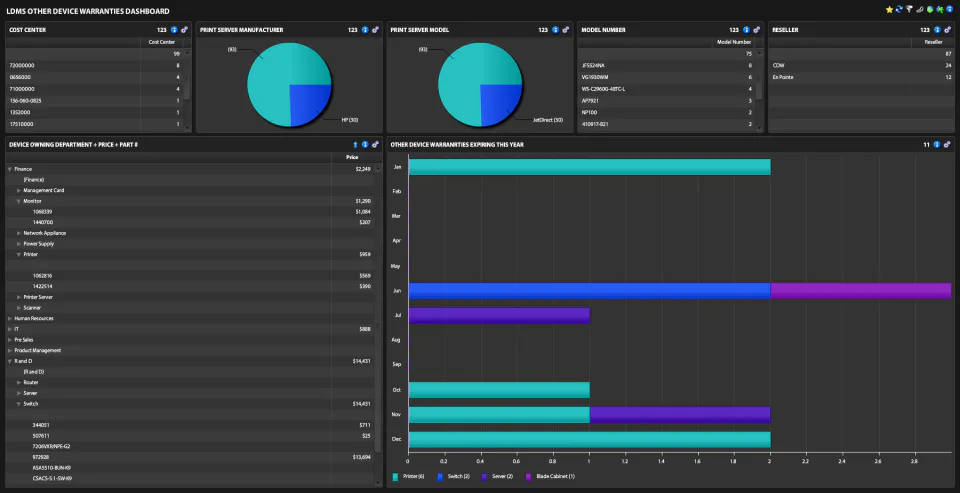Image resolution: width=960 pixels, height=493 pixels.
Task: Click the chain link icon in top toolbar
Action: (x=920, y=10)
